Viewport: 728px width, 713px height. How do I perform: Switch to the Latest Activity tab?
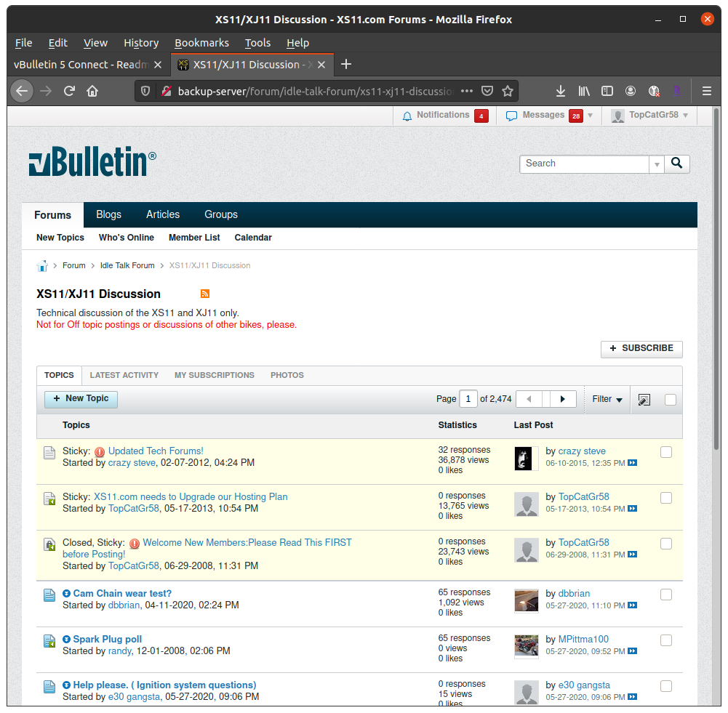124,375
